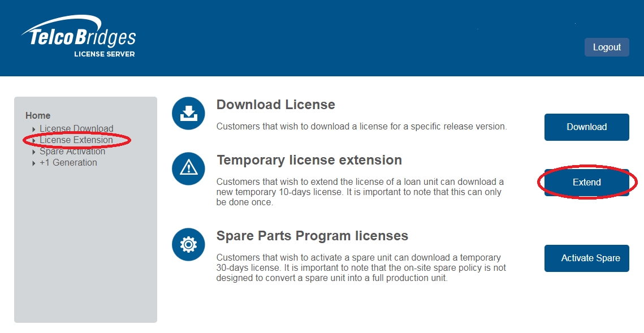Click the Activate Spare button
The image size is (644, 333).
pyautogui.click(x=586, y=258)
